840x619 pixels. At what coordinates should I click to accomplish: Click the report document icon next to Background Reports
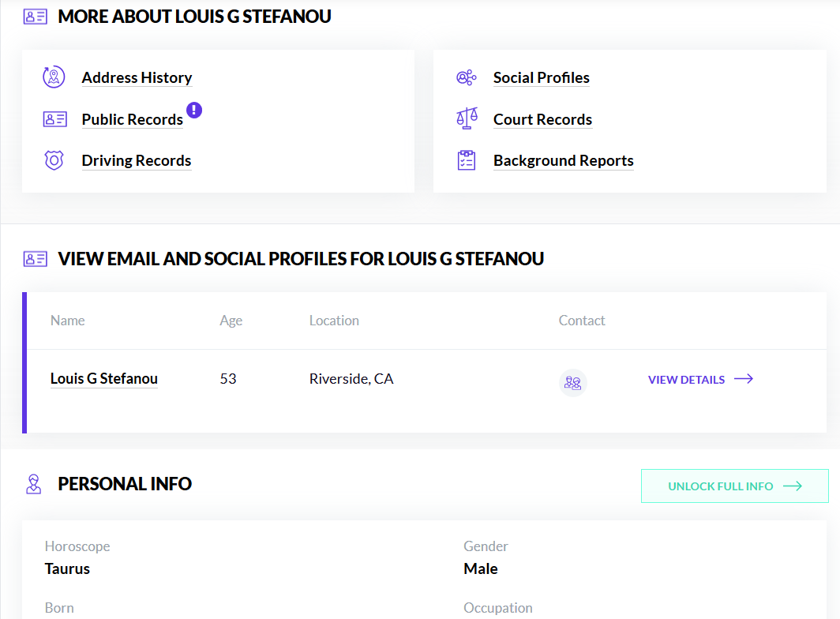[466, 159]
